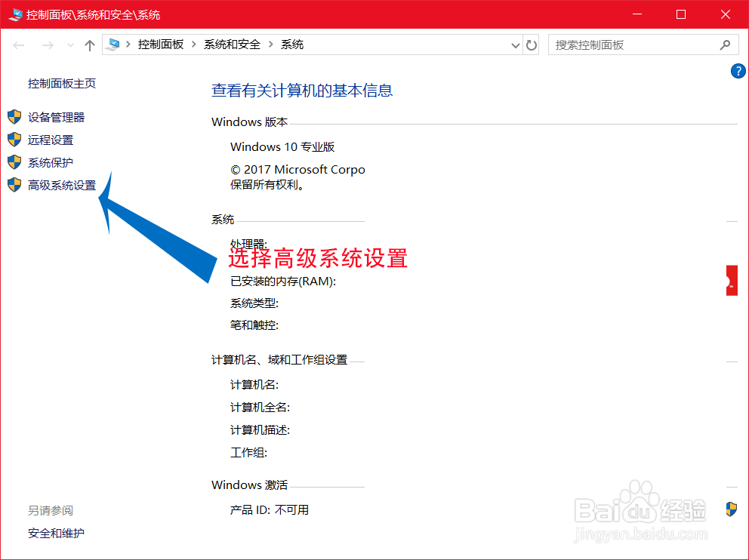The height and width of the screenshot is (560, 749).
Task: Open the blue help question icon
Action: click(738, 71)
